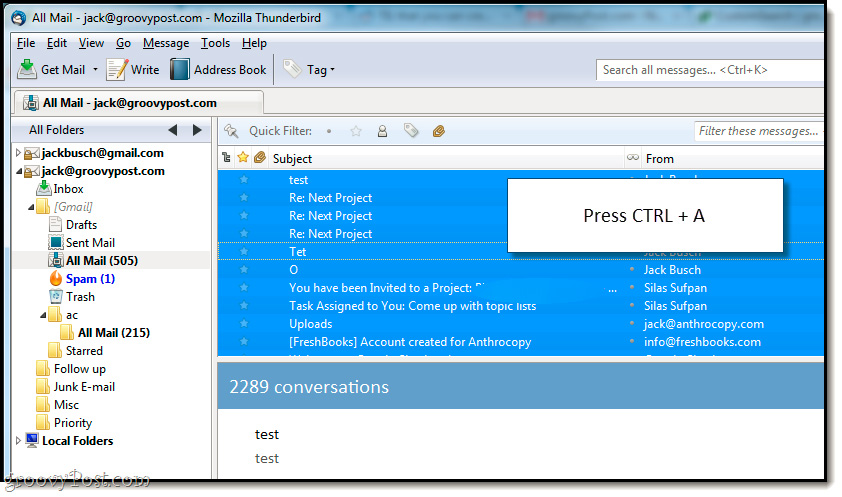The height and width of the screenshot is (497, 842).
Task: Open the Message menu
Action: point(166,43)
